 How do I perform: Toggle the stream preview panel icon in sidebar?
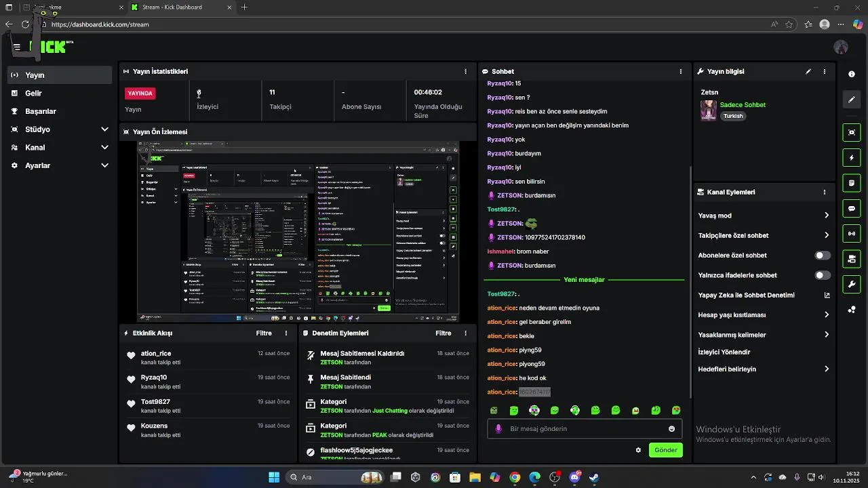pos(852,132)
